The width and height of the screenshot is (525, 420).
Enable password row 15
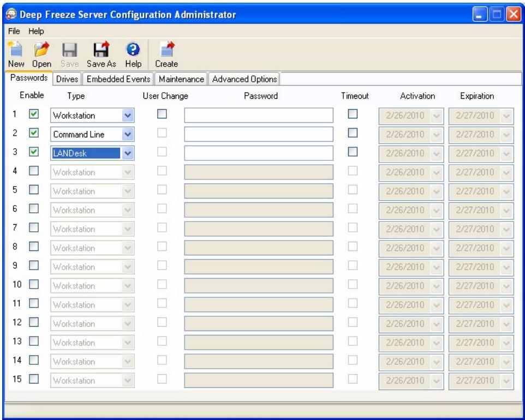click(34, 379)
